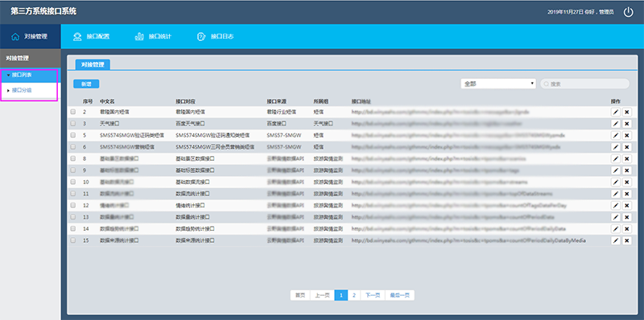Viewport: 644px width, 320px height.
Task: Go to page 2 in pagination
Action: [x=354, y=295]
